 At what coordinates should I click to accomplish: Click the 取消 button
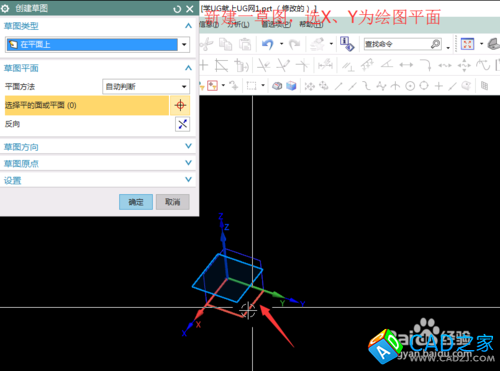click(173, 202)
